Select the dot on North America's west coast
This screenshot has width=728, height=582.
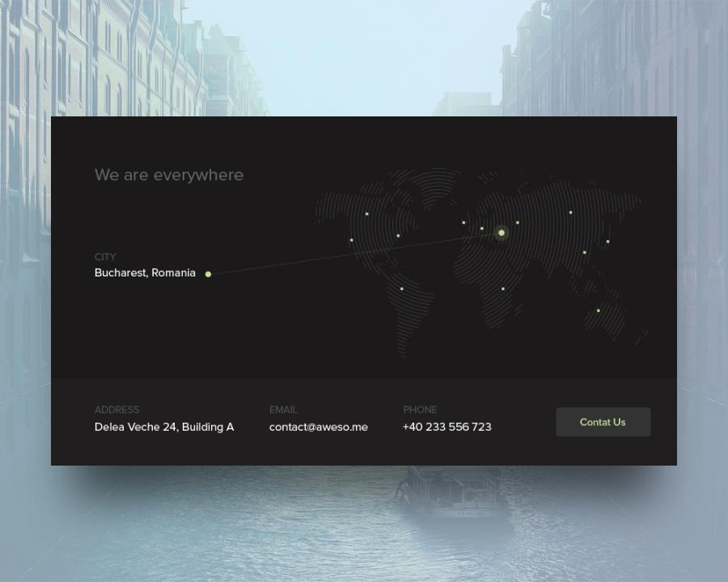click(351, 240)
